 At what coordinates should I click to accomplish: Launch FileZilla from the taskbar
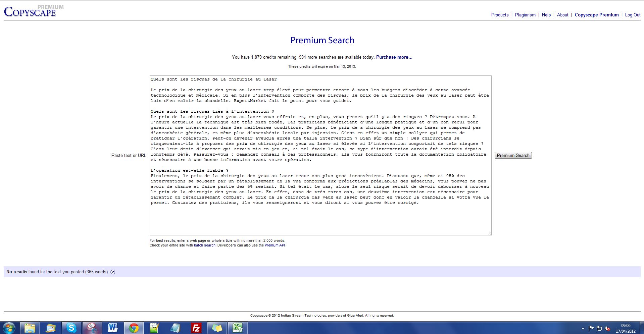pos(196,328)
